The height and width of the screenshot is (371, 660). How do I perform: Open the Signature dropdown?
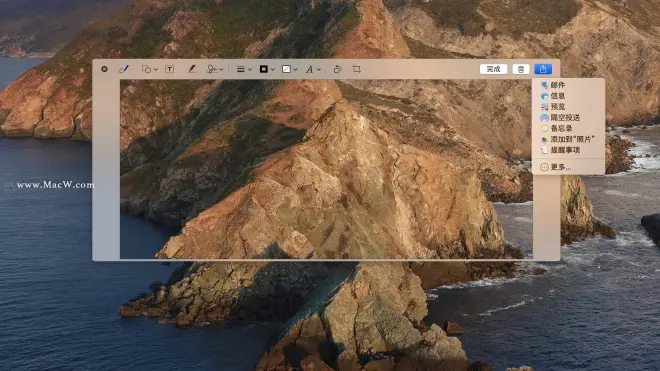point(215,69)
